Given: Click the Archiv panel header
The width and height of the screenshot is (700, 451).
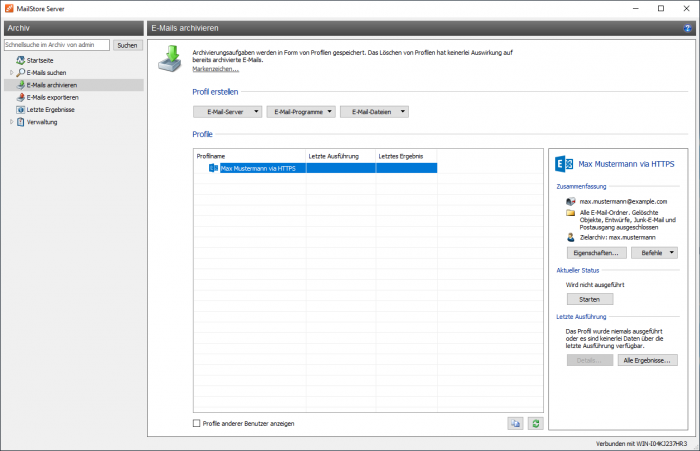Looking at the screenshot, I should point(74,28).
